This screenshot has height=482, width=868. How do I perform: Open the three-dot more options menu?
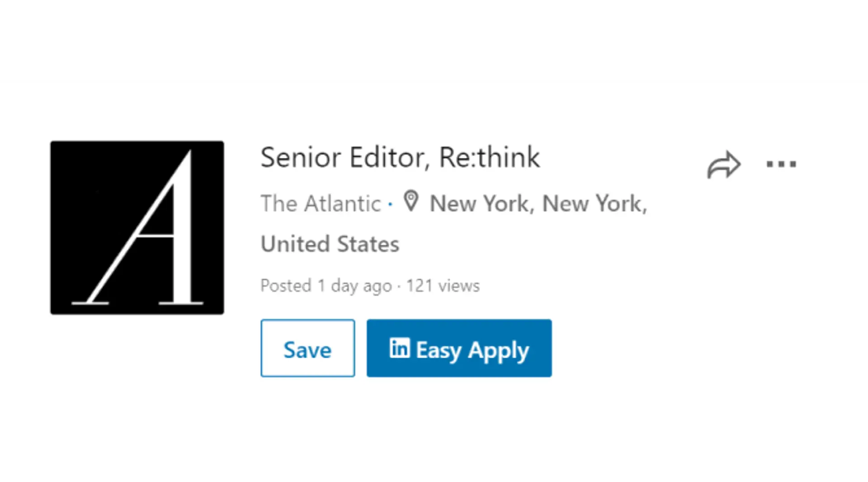[781, 164]
